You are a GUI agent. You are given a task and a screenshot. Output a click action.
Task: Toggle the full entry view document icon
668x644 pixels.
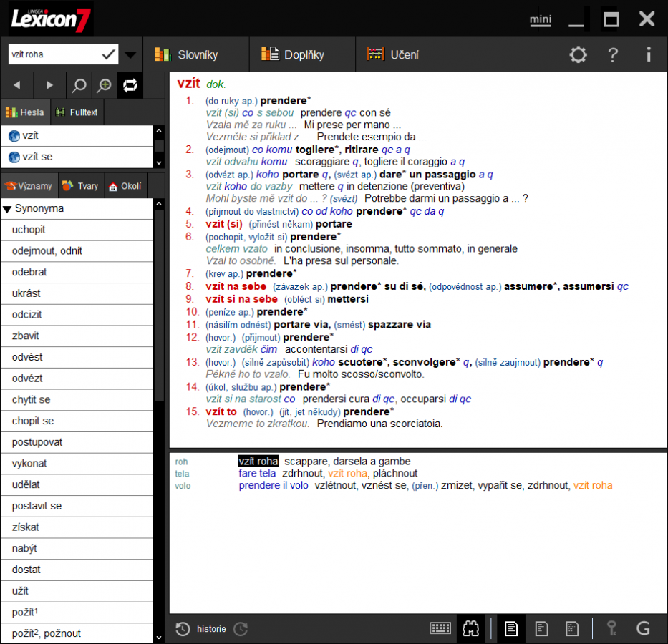pos(510,628)
